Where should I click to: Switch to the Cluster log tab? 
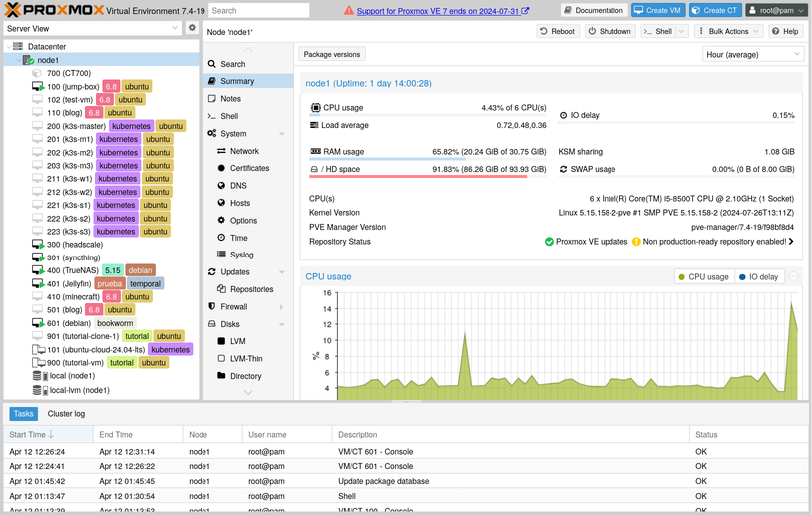coord(66,413)
